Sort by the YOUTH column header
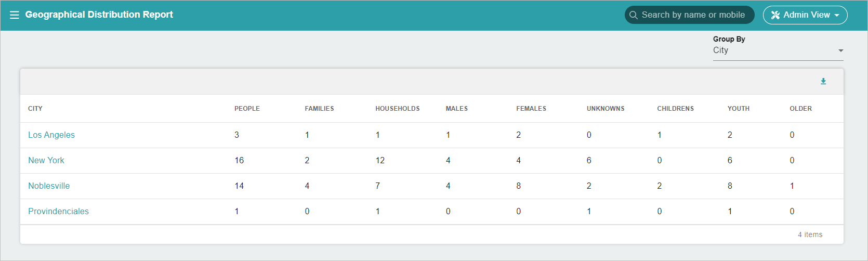The height and width of the screenshot is (261, 868). 739,109
